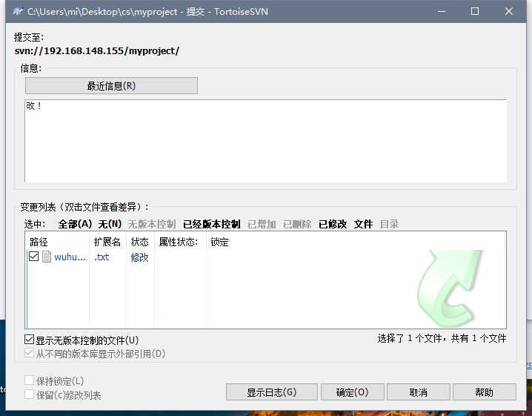
Task: Maximize the TortoiseSVN commit window
Action: point(475,11)
